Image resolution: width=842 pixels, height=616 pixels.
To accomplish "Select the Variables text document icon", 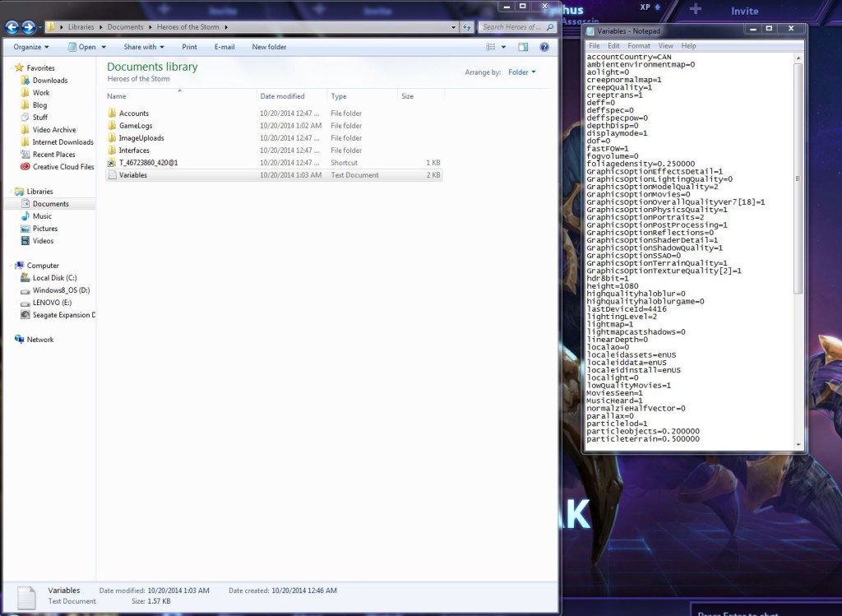I will (112, 175).
